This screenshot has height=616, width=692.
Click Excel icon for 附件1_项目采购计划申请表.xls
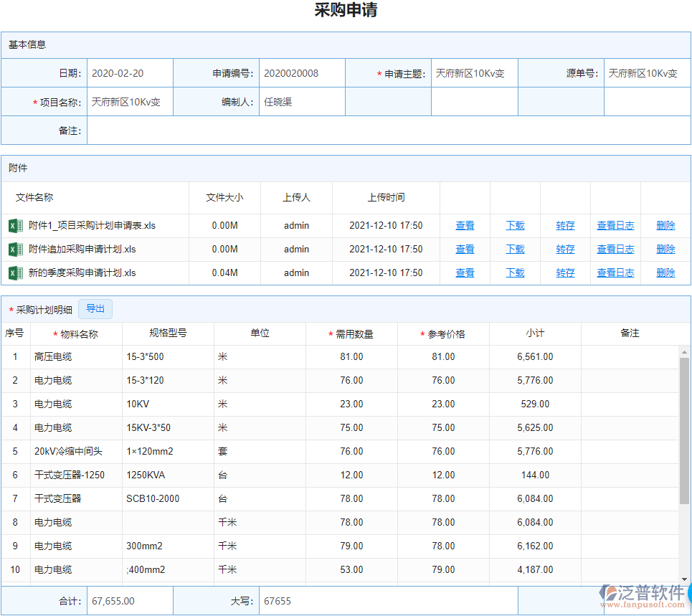15,226
